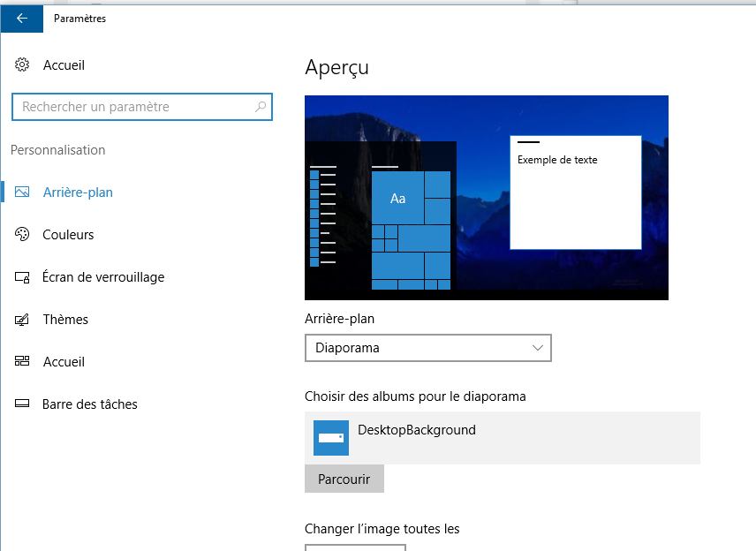
Task: Go back using the top-left arrow
Action: tap(22, 18)
